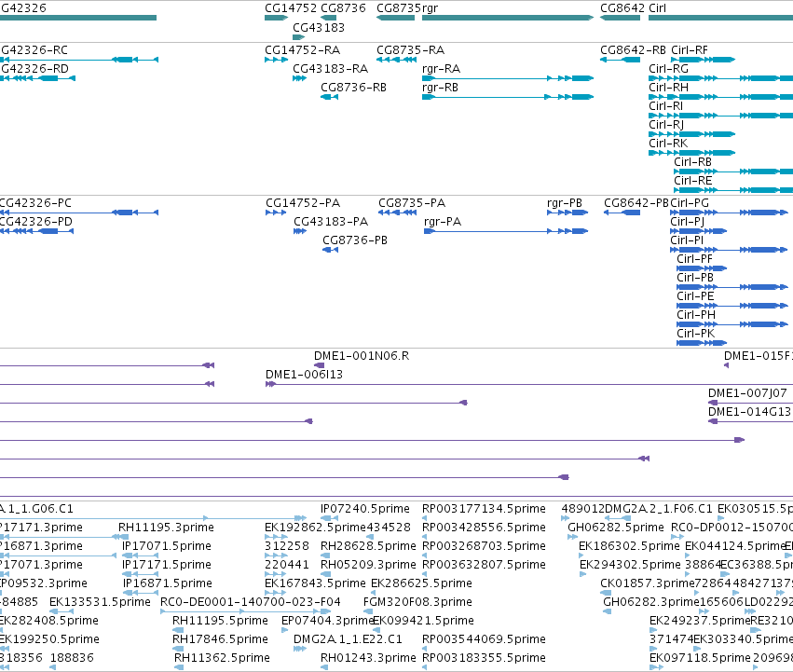Open protein CG14752-PA label
The image size is (793, 672).
point(303,203)
